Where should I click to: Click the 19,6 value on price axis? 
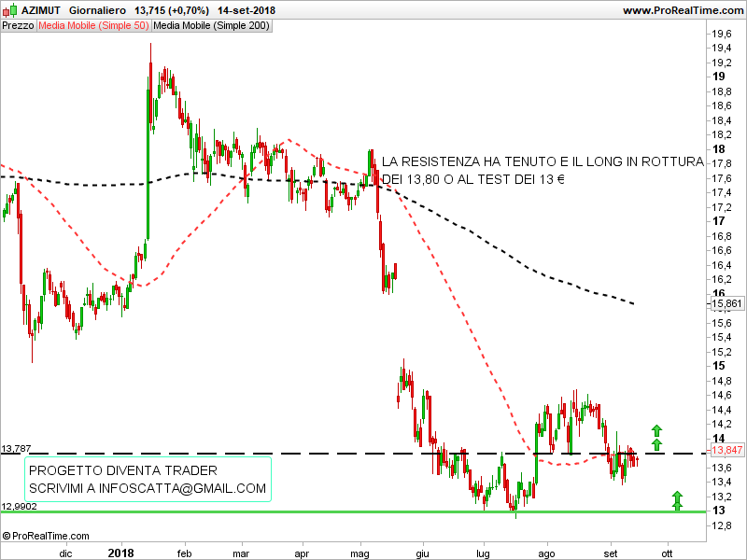pos(722,34)
